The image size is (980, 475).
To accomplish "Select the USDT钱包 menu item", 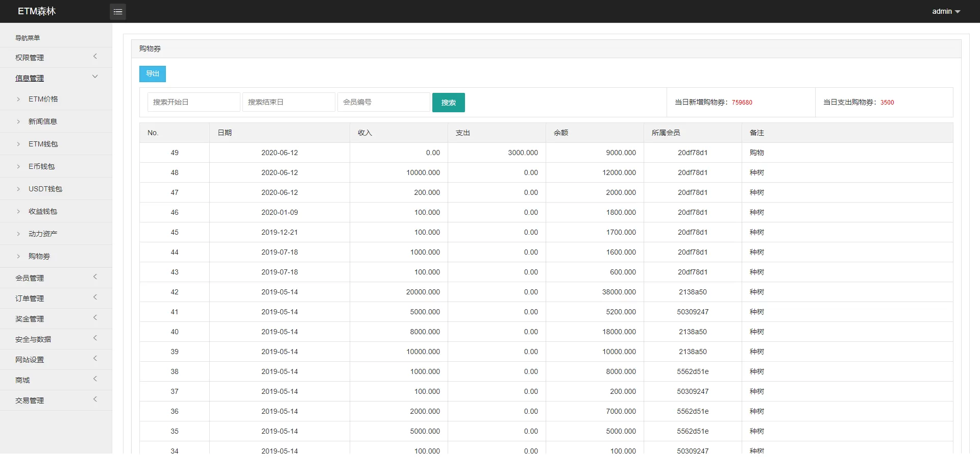I will click(45, 189).
